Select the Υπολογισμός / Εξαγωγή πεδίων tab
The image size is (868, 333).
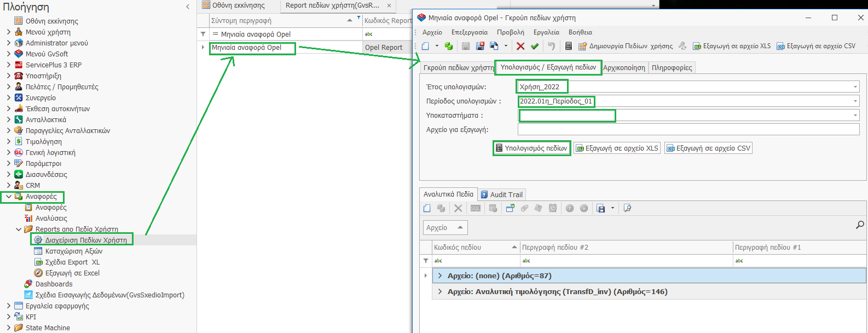click(x=548, y=67)
